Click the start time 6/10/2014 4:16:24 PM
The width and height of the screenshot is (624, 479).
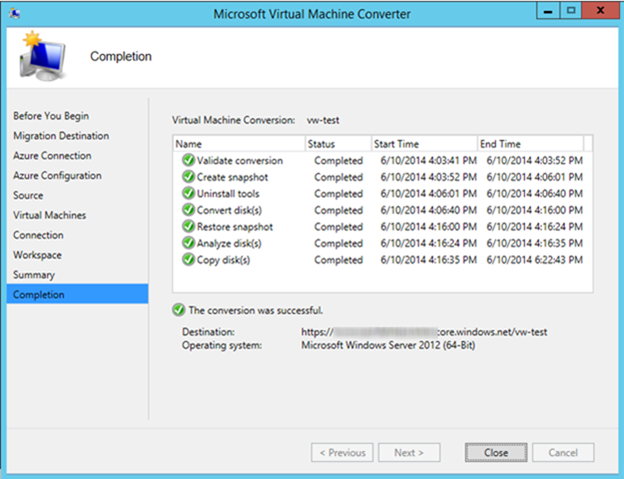pyautogui.click(x=428, y=243)
